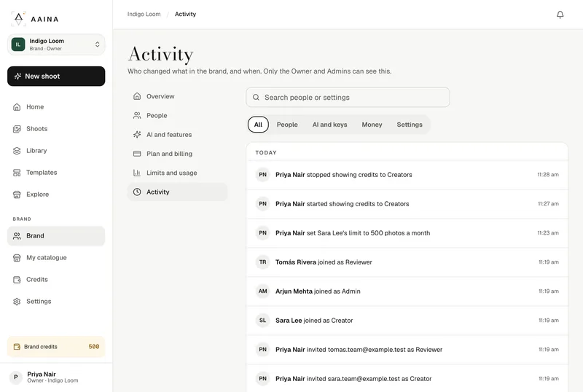Open the notifications bell

(x=560, y=15)
